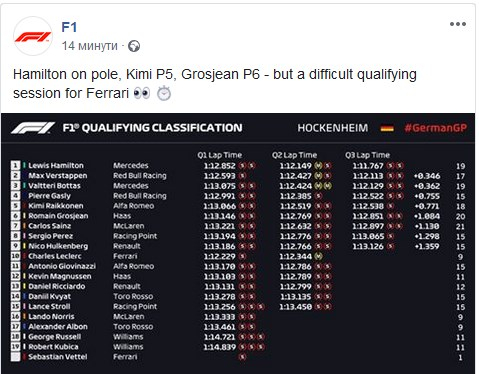This screenshot has width=479, height=374.
Task: Open the F1 page name link
Action: (x=69, y=27)
